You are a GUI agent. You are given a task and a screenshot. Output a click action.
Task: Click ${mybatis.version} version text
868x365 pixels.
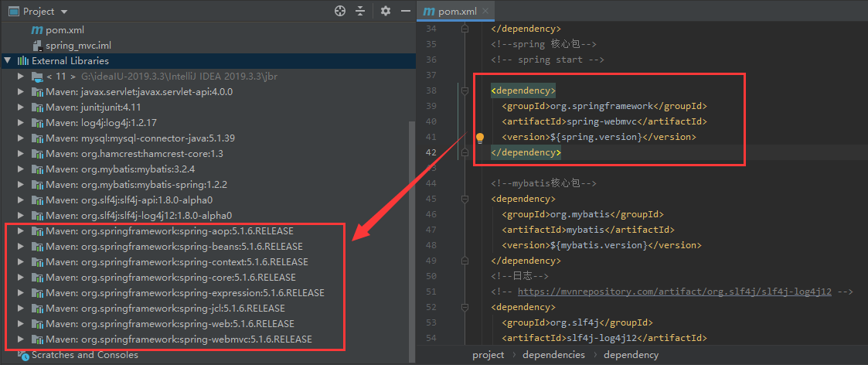(597, 245)
